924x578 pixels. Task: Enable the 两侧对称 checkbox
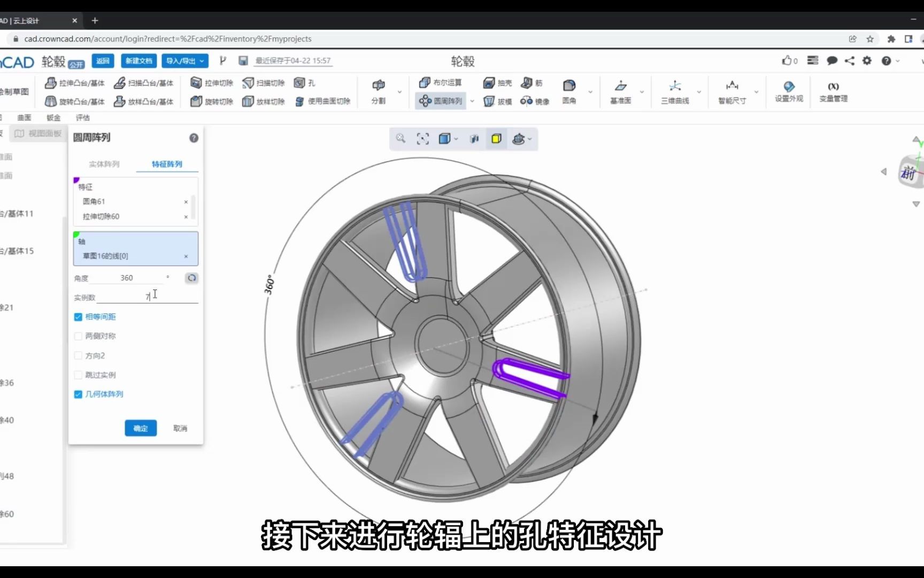click(78, 336)
